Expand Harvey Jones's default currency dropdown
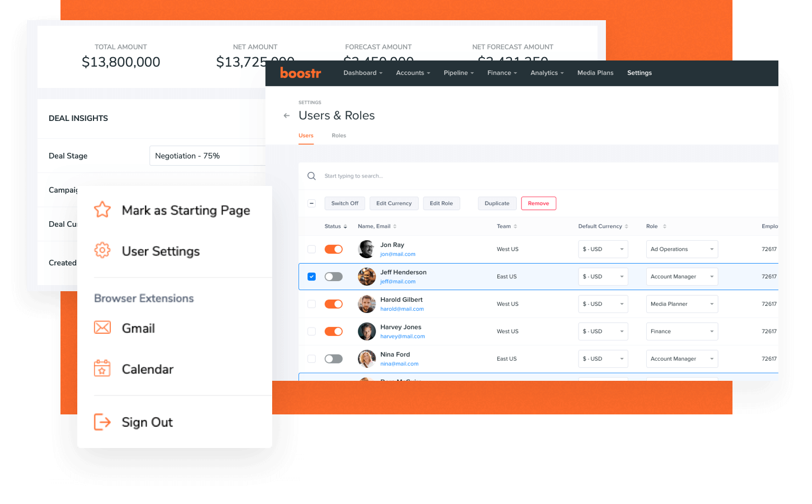 tap(603, 332)
